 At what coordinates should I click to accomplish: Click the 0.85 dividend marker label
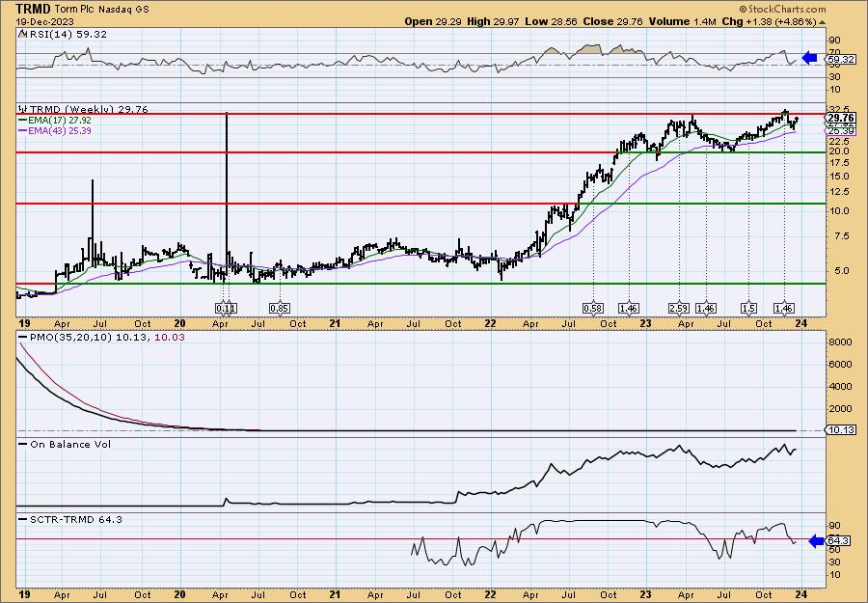[x=279, y=308]
